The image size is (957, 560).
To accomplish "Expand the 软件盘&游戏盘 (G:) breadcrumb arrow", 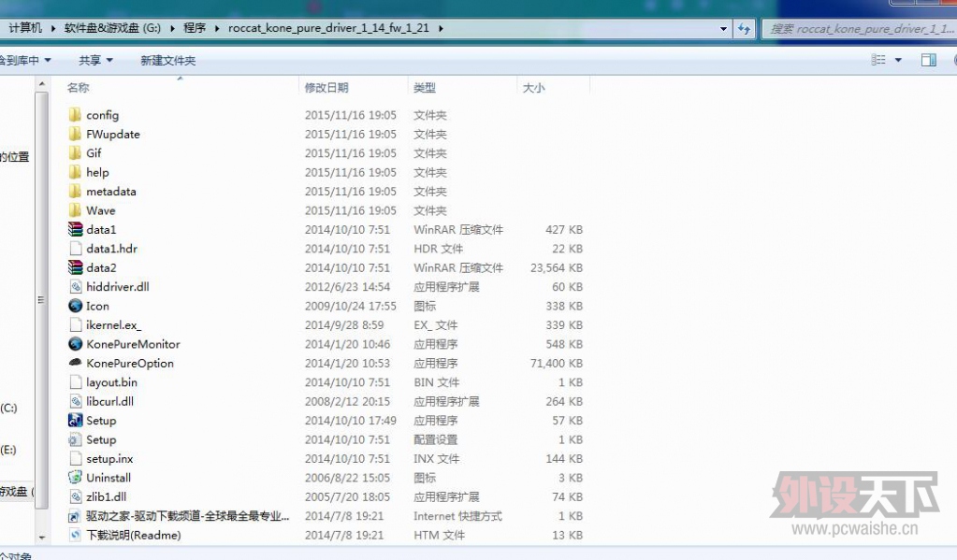I will 173,28.
